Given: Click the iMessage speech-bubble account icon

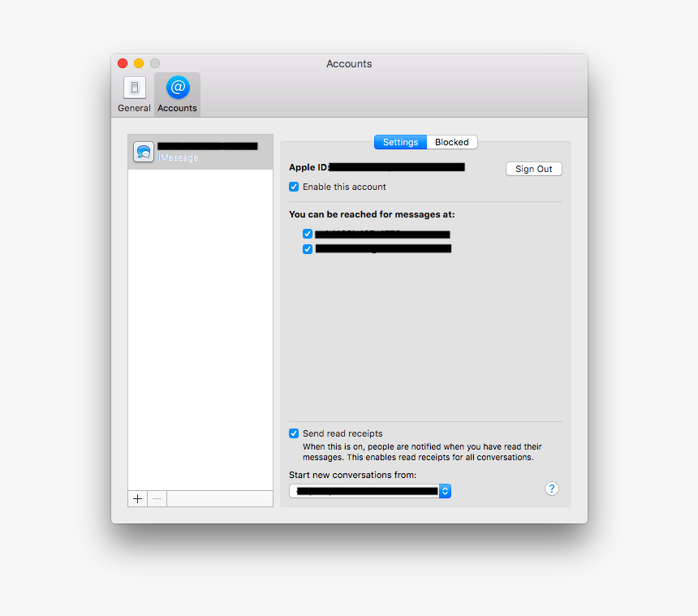Looking at the screenshot, I should click(144, 152).
